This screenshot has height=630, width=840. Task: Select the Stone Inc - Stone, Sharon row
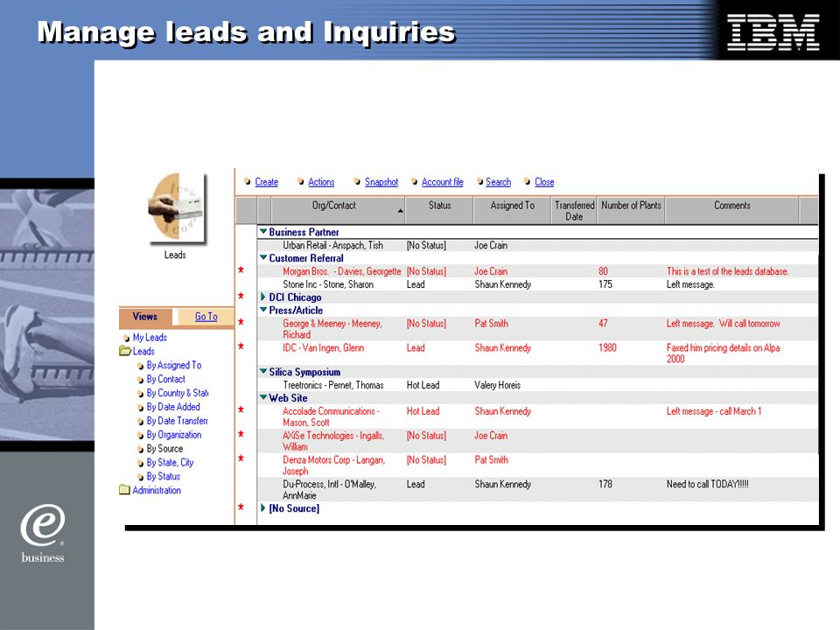537,284
